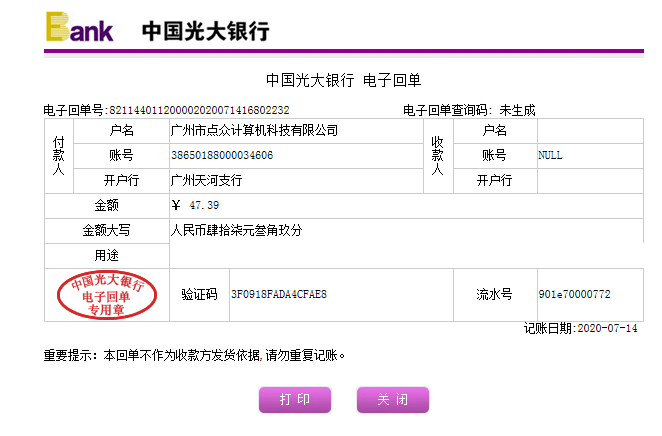Click the 重要提示 notice text line
This screenshot has width=662, height=436.
point(194,354)
